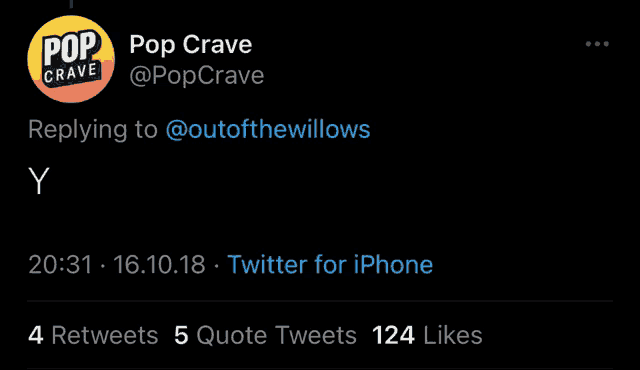Image resolution: width=640 pixels, height=370 pixels.
Task: Click the 16.10.18 date
Action: pos(159,264)
